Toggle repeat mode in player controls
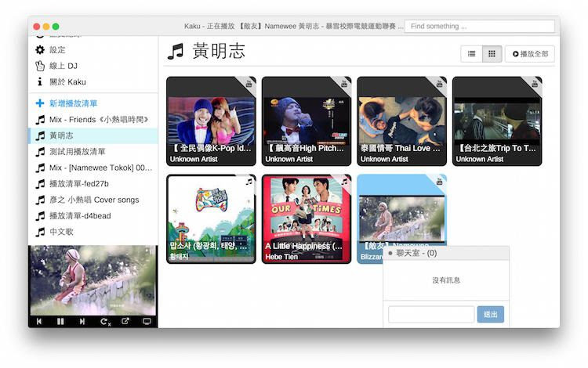This screenshot has height=368, width=588. (x=105, y=322)
